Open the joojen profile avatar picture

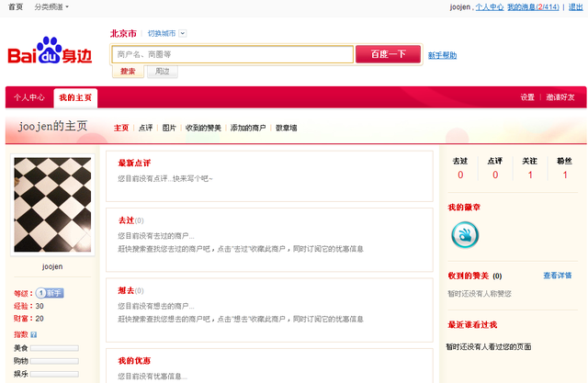click(x=52, y=204)
